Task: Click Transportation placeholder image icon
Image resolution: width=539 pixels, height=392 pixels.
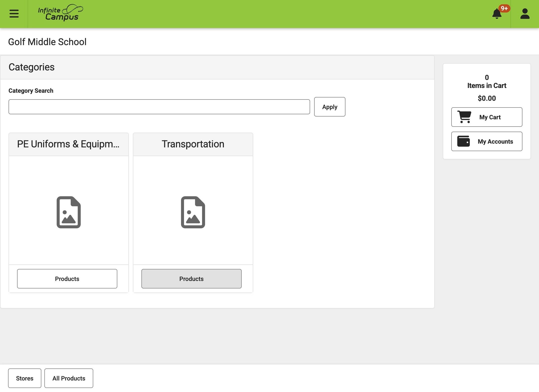Action: (x=193, y=212)
